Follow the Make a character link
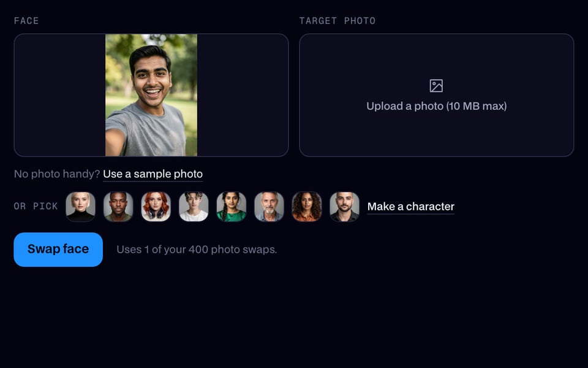This screenshot has width=588, height=368. click(410, 207)
